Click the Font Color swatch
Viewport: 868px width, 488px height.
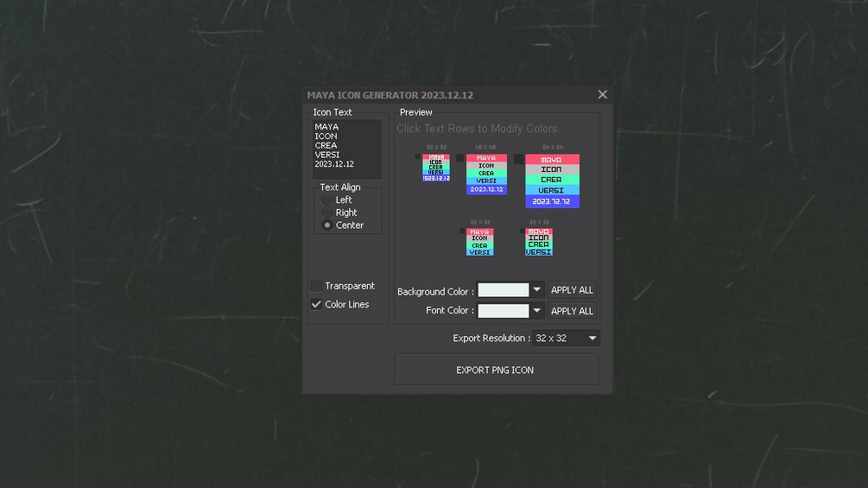(x=504, y=311)
